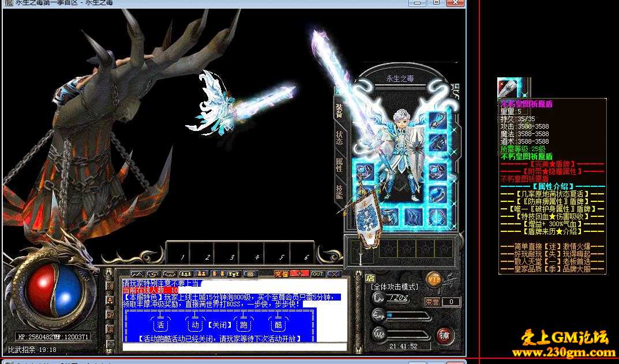Click 所需等级:25级 in item tooltip
Viewport: 619px width, 364px height.
coord(523,149)
